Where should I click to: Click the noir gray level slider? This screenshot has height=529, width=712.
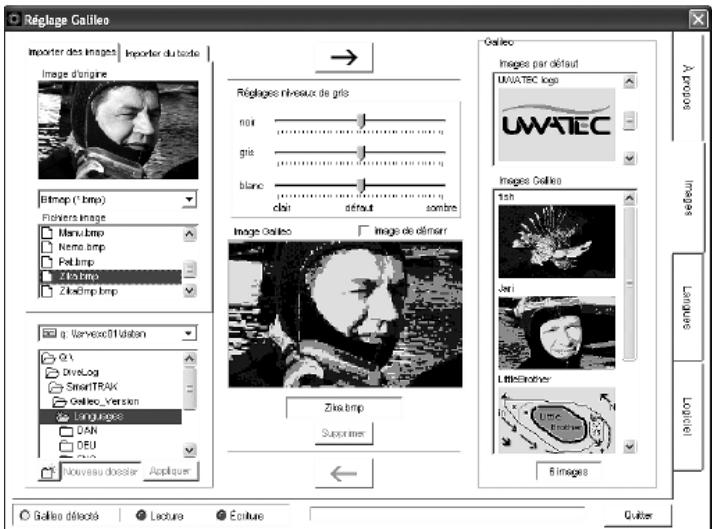(361, 121)
